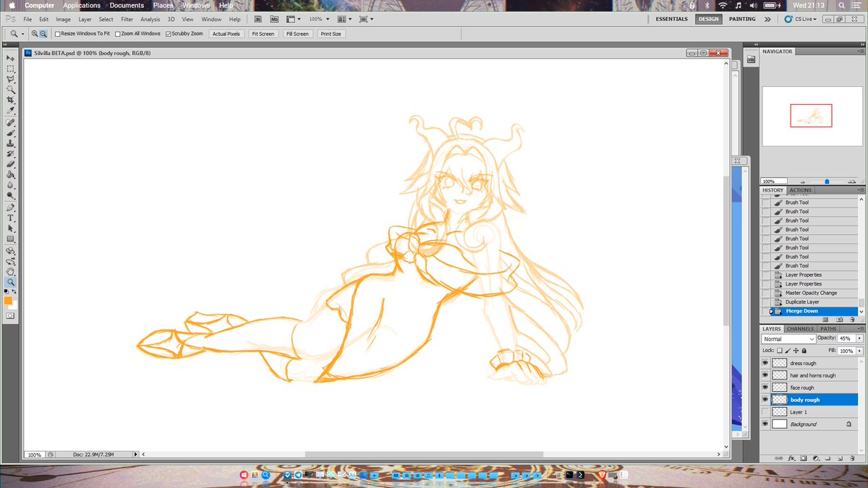The image size is (868, 488).
Task: Disable the Scrubby Zoom checkbox
Action: coord(167,33)
